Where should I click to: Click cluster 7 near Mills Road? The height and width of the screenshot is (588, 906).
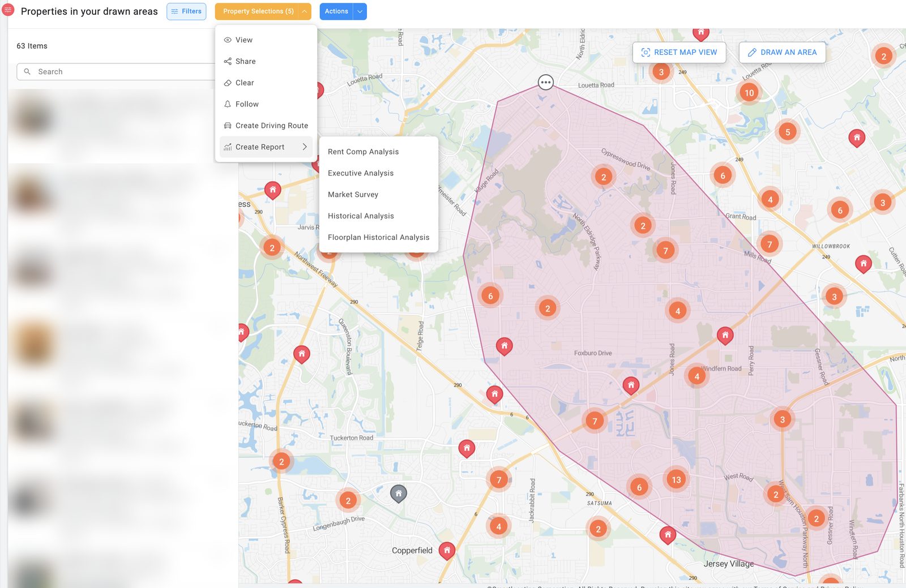[x=769, y=244]
